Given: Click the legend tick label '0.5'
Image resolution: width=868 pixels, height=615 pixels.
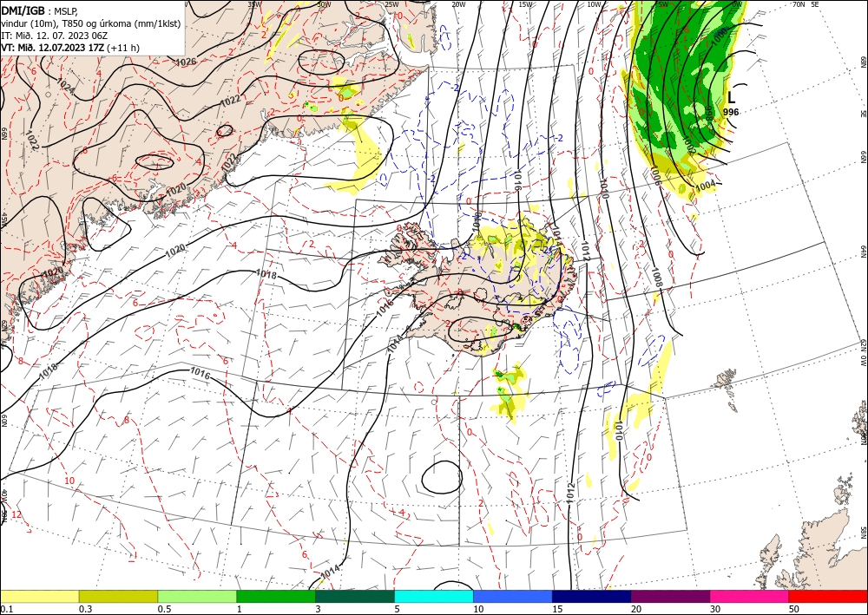Looking at the screenshot, I should 164,609.
